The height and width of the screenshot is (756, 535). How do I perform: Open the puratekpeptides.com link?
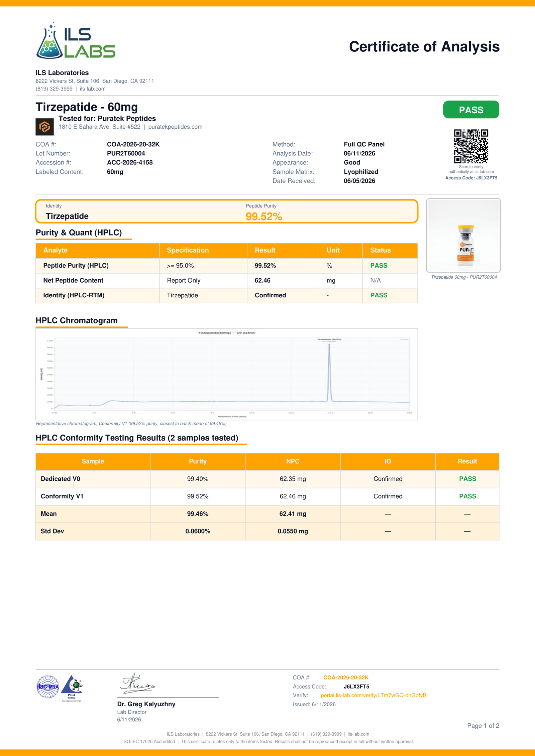coord(175,127)
